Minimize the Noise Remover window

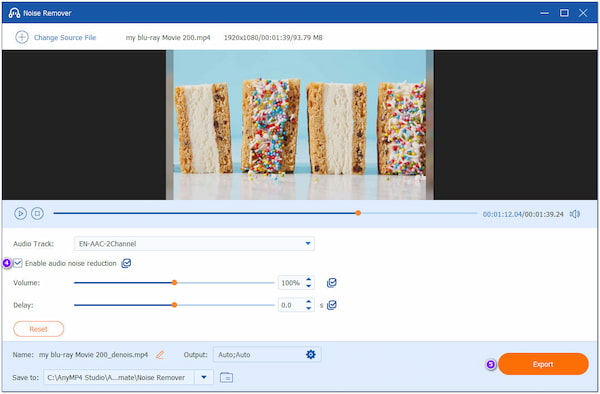tap(544, 13)
